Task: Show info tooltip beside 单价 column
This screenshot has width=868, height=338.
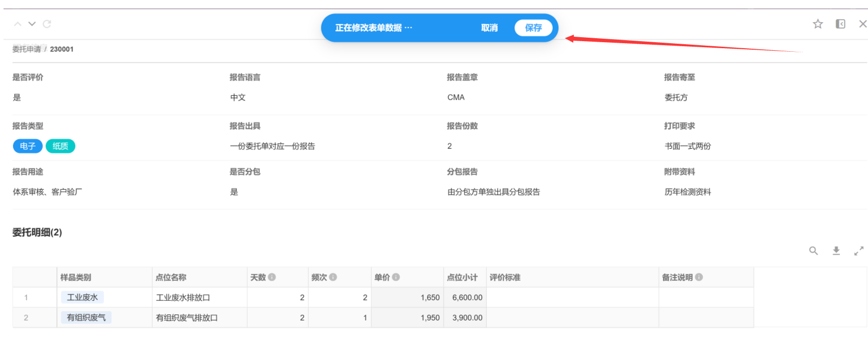Action: [x=396, y=277]
